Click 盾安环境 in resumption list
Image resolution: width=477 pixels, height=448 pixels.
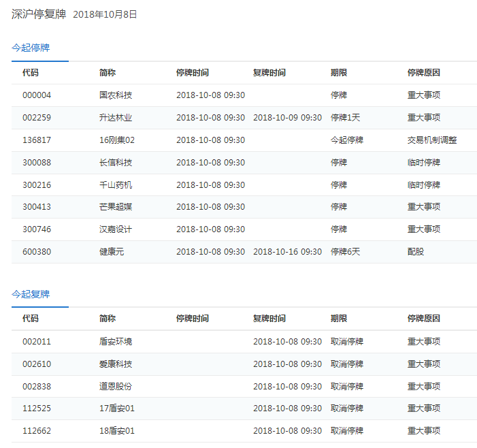116,342
